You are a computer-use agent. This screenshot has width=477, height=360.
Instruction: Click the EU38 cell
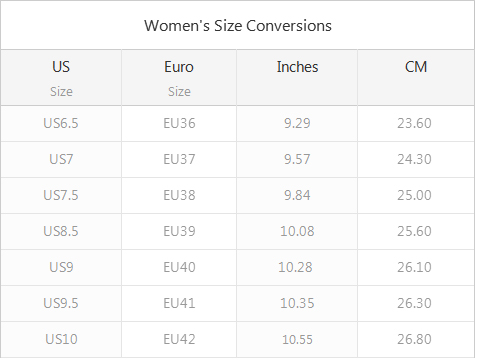[179, 195]
